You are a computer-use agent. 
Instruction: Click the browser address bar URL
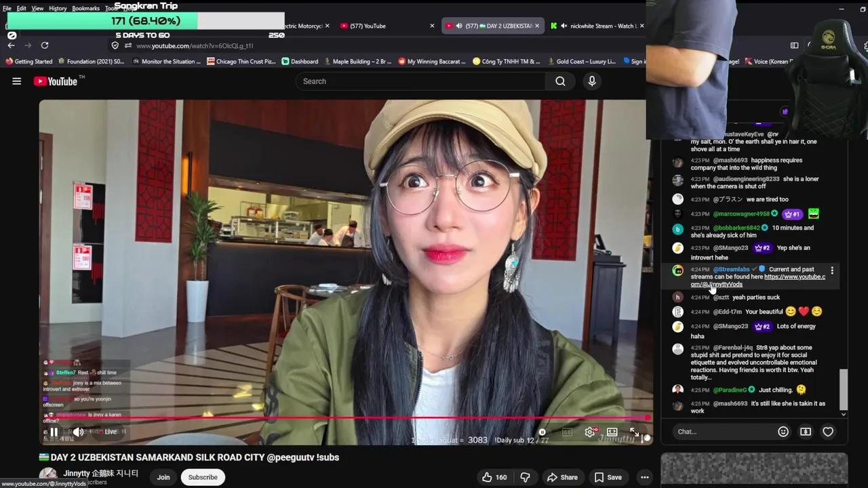(195, 45)
